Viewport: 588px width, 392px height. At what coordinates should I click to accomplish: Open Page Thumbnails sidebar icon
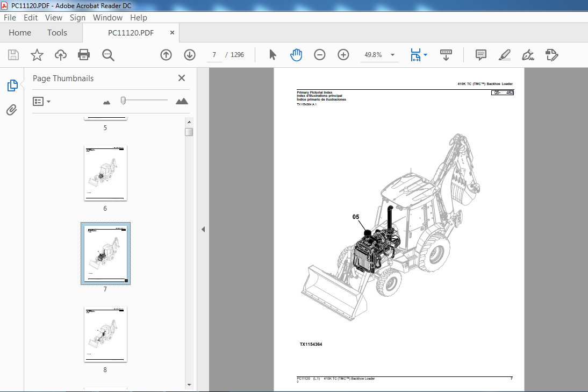tap(12, 85)
